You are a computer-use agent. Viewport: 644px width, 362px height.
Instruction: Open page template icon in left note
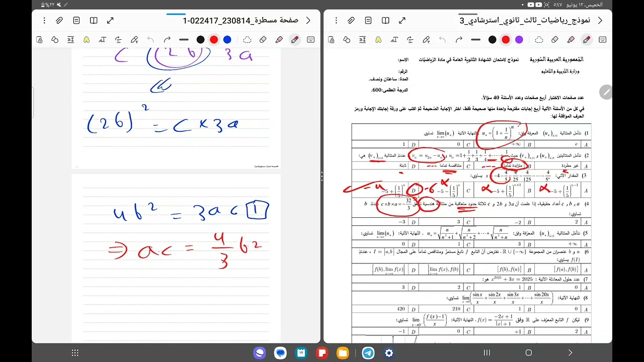point(76,21)
